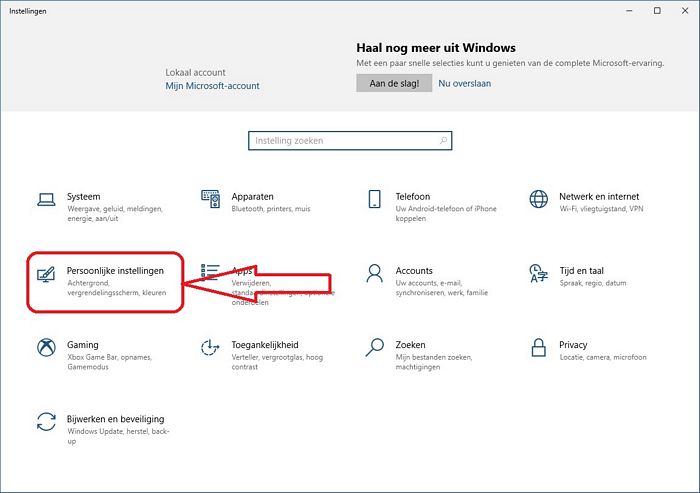The height and width of the screenshot is (493, 700).
Task: Click the 'Nu overslaan' link
Action: [x=464, y=83]
